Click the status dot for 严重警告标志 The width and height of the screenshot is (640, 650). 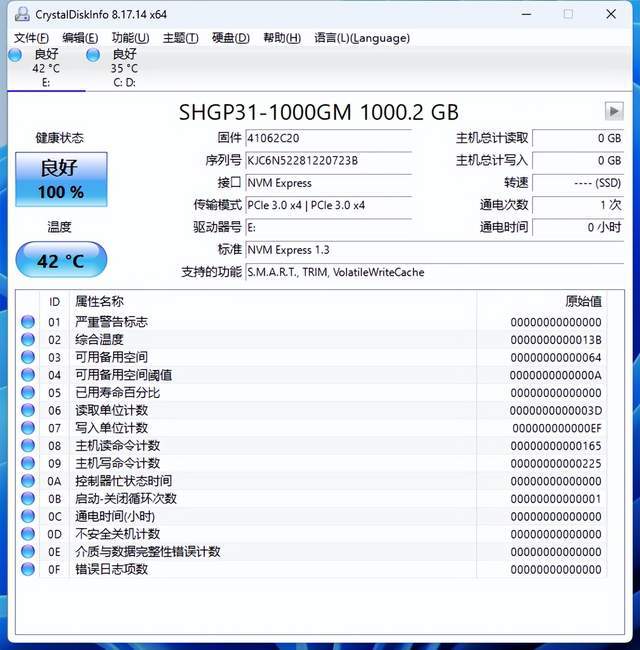28,322
